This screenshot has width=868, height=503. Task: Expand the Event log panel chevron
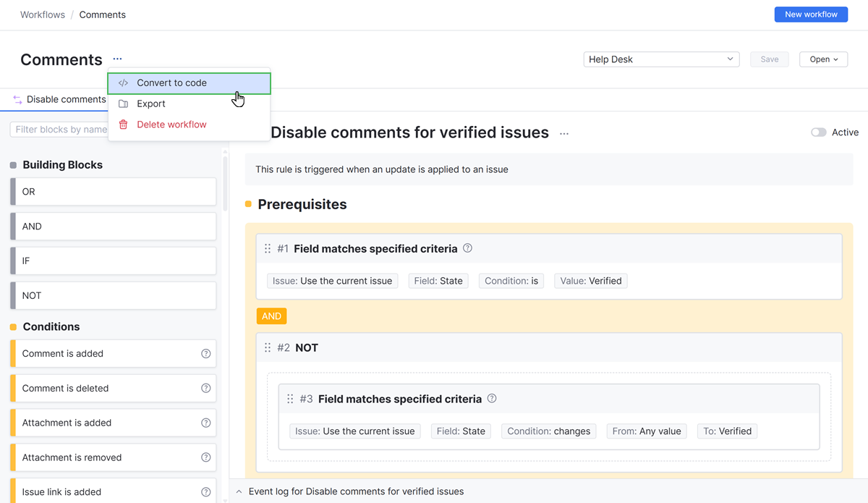[239, 492]
